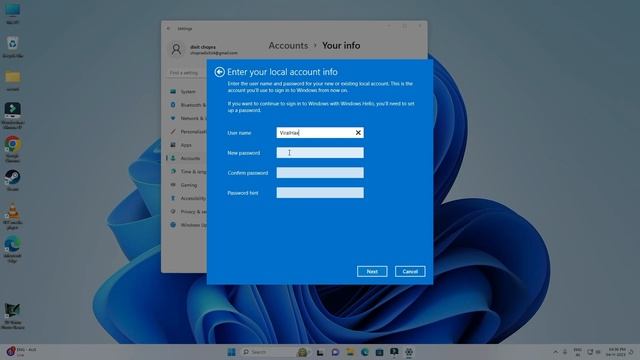Open Apps in Settings sidebar

click(186, 145)
